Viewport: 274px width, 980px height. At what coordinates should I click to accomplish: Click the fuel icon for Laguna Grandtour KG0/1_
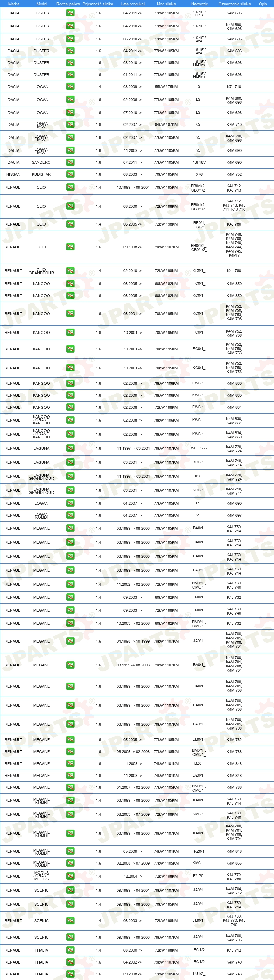[x=70, y=490]
